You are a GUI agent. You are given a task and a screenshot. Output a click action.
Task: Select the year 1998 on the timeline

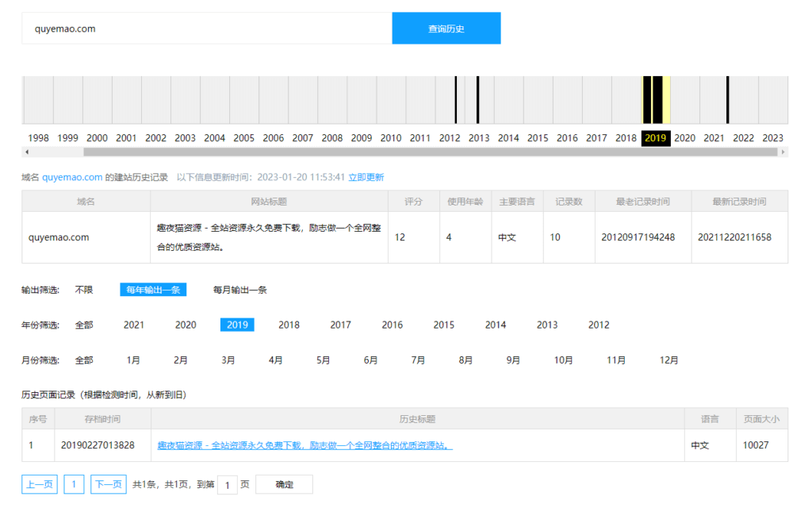38,137
